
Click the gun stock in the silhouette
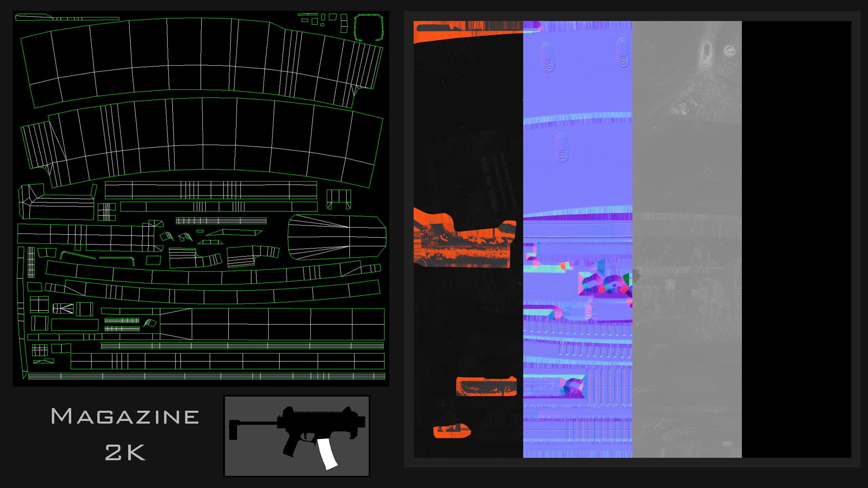[234, 429]
